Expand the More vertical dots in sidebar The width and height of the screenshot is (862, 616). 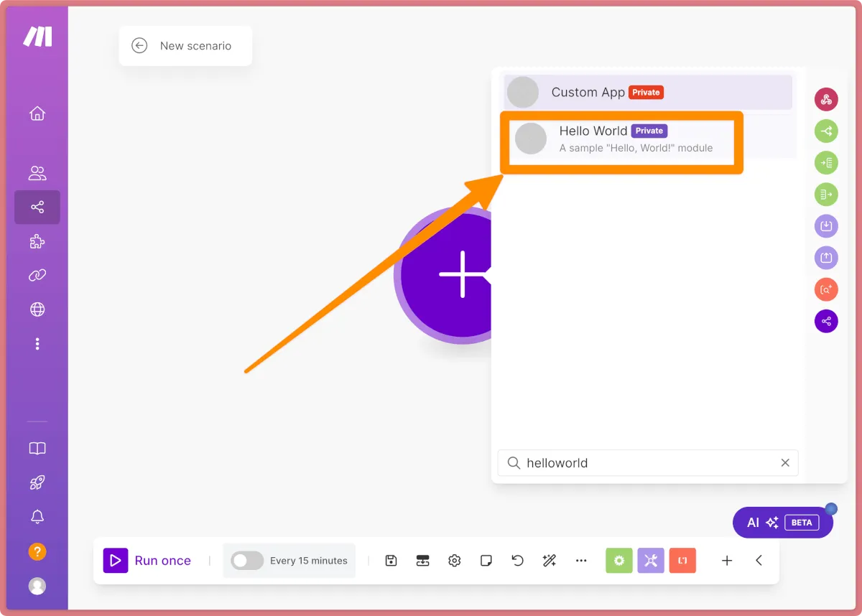pos(37,344)
